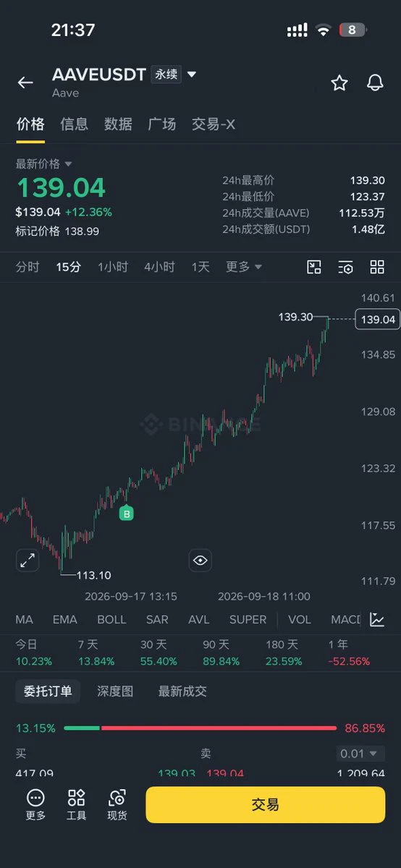401x868 pixels.
Task: Enable the BOLL indicator
Action: pos(111,619)
